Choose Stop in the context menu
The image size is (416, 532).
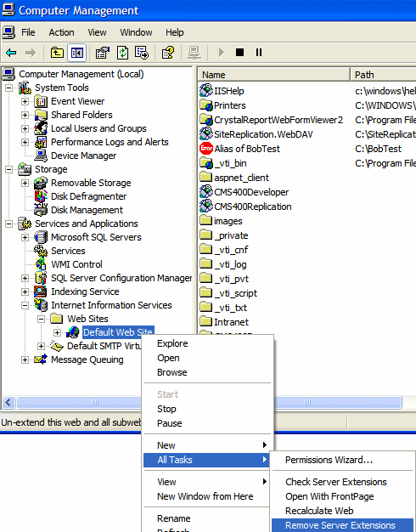pyautogui.click(x=207, y=409)
